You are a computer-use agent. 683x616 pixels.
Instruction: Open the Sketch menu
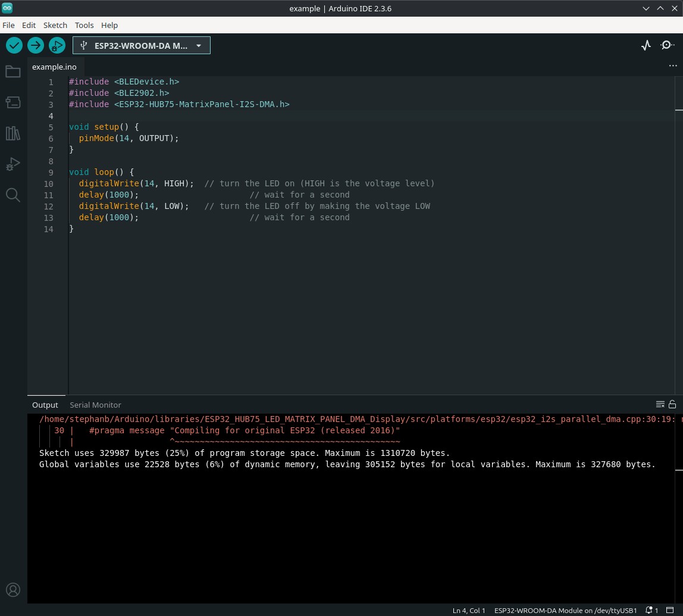55,25
